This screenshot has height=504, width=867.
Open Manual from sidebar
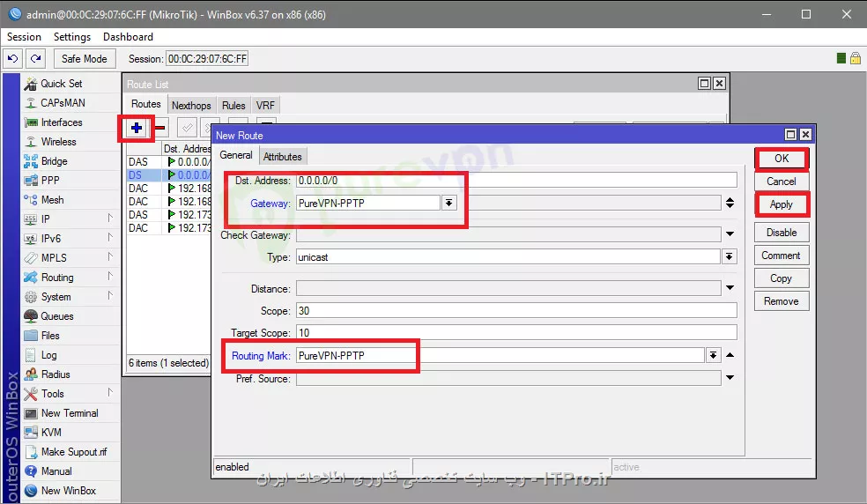56,471
